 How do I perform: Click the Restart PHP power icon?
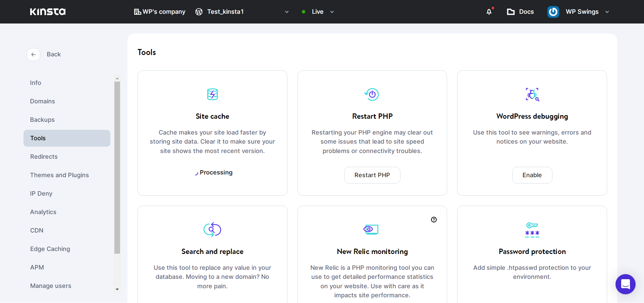(x=372, y=94)
